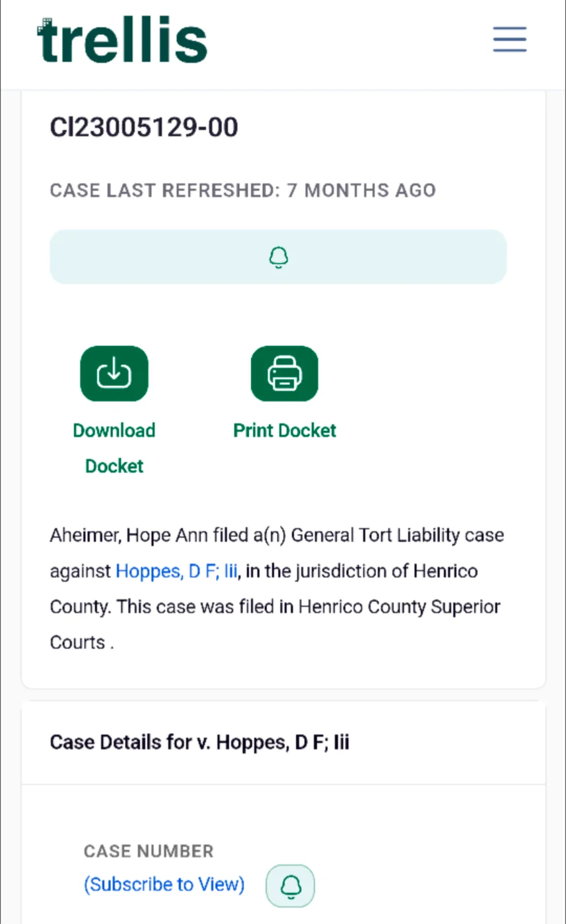Click the Henrico County Superior text
The width and height of the screenshot is (566, 924).
coord(400,607)
